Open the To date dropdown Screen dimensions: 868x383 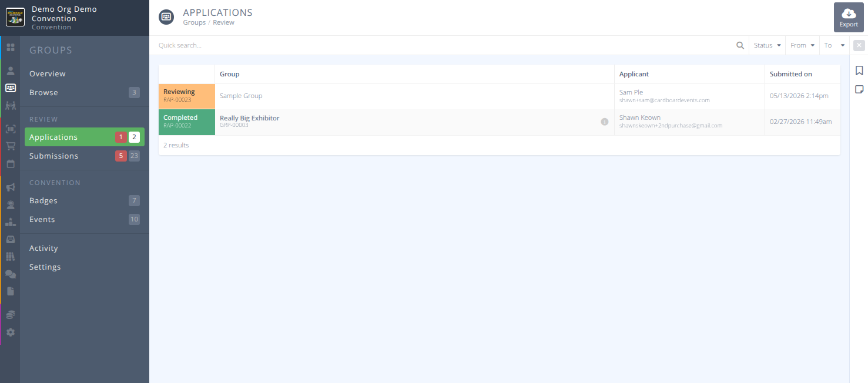tap(834, 45)
